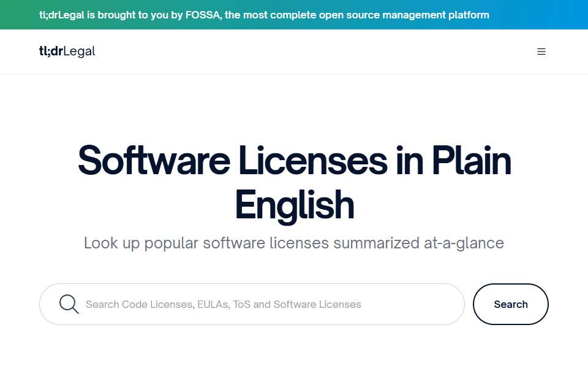Click the magnifying glass search icon
This screenshot has height=368, width=588.
pyautogui.click(x=69, y=304)
